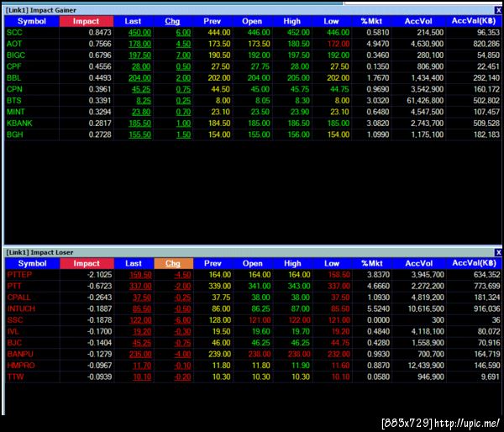Sort Impact Gainer by High column
This screenshot has height=432, width=504.
[291, 21]
